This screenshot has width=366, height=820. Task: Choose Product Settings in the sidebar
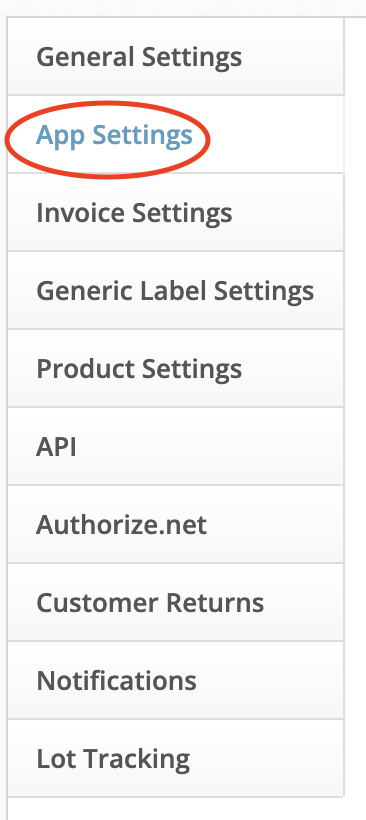coord(176,368)
